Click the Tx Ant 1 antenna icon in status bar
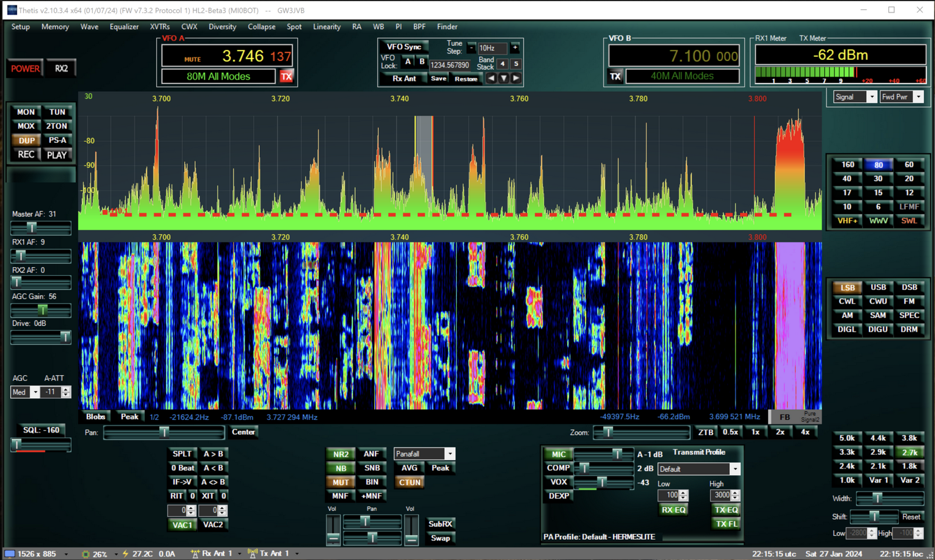 pyautogui.click(x=252, y=554)
